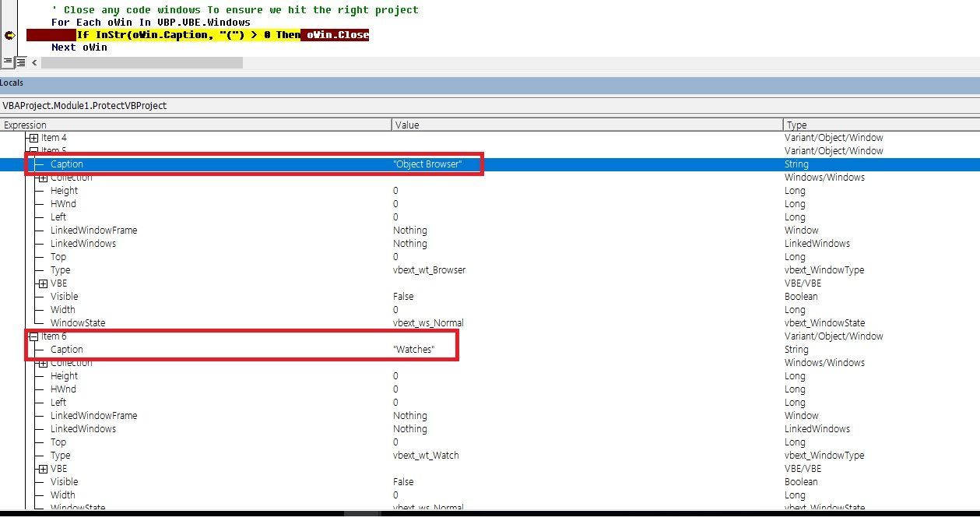Click Item 6's Variant/Object/Window type cell

point(834,336)
